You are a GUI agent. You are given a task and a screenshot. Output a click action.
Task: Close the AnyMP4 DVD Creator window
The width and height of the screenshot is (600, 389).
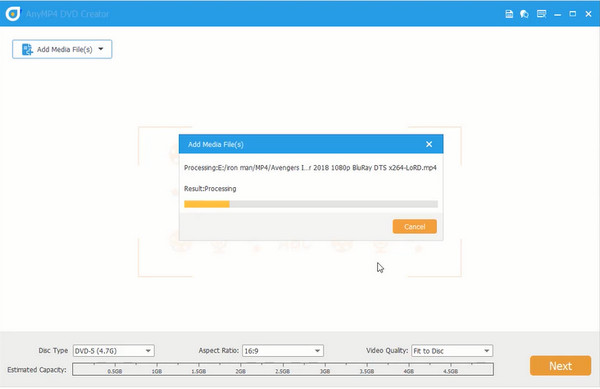click(x=589, y=14)
